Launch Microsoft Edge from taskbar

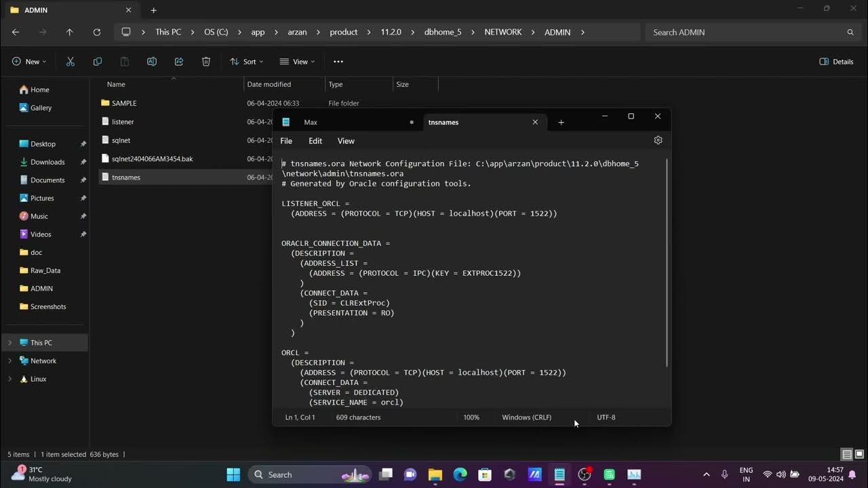point(460,474)
